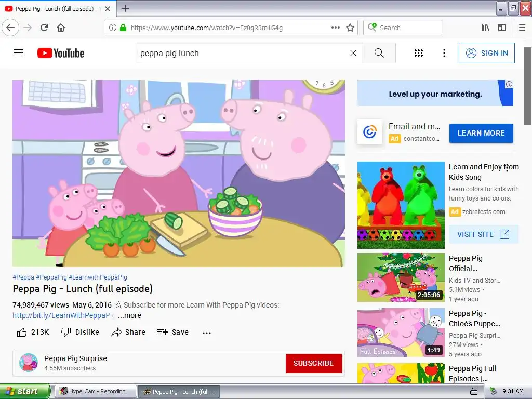Open a new tab with the plus button
Viewport: 532px width, 399px height.
[x=125, y=8]
